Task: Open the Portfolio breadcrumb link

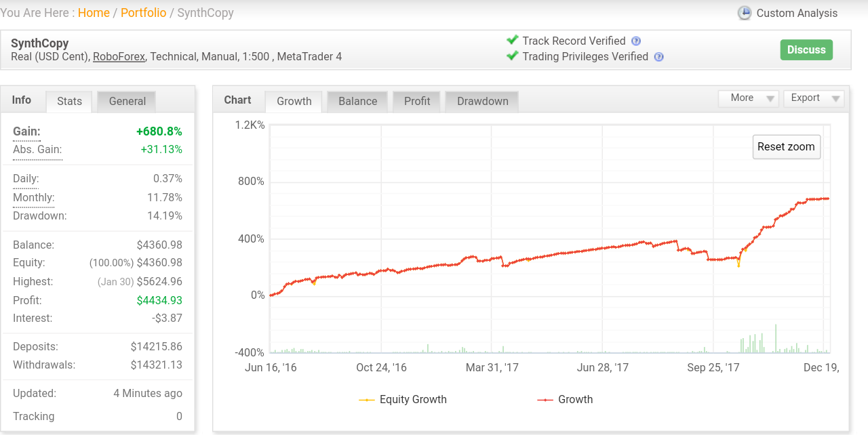Action: pyautogui.click(x=143, y=13)
